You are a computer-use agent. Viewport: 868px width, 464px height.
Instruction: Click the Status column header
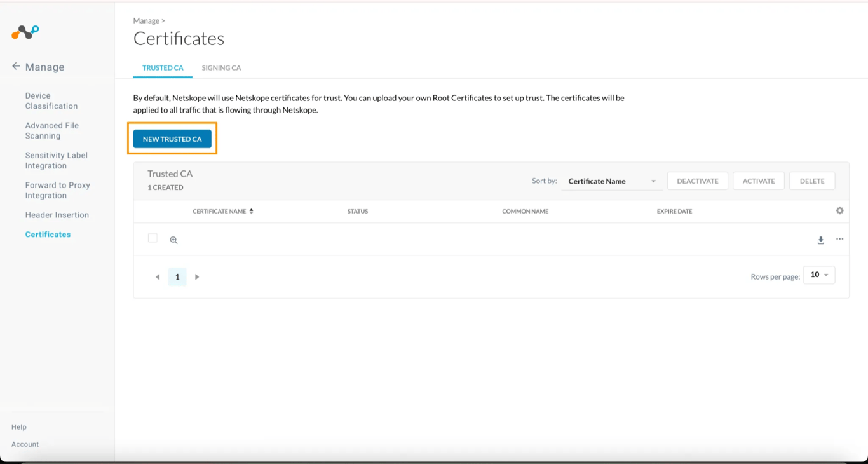pos(358,211)
